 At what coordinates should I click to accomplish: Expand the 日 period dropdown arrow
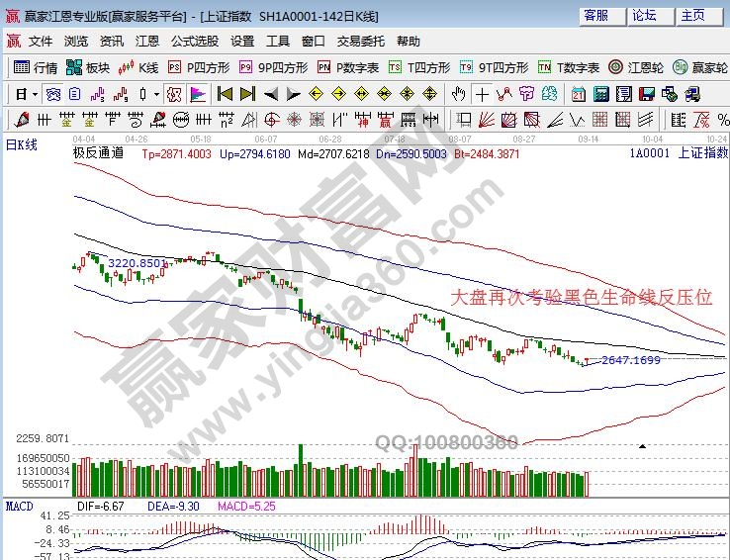35,94
